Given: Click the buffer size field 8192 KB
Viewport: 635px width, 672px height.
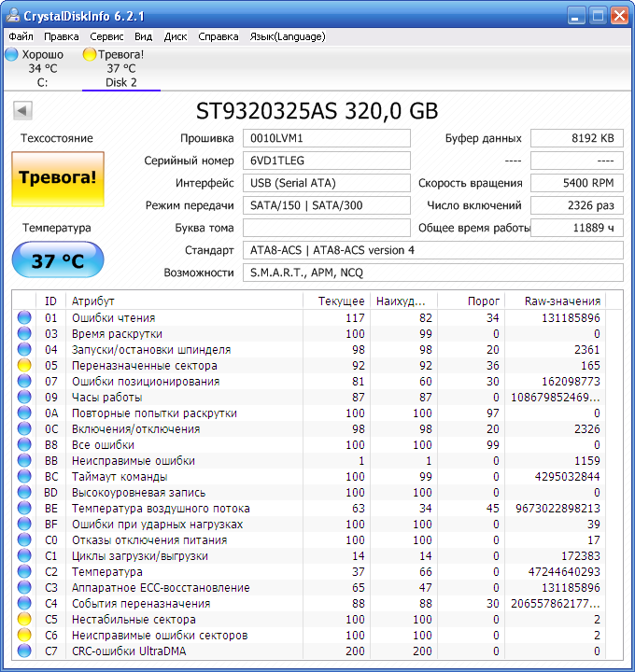Looking at the screenshot, I should [x=577, y=138].
